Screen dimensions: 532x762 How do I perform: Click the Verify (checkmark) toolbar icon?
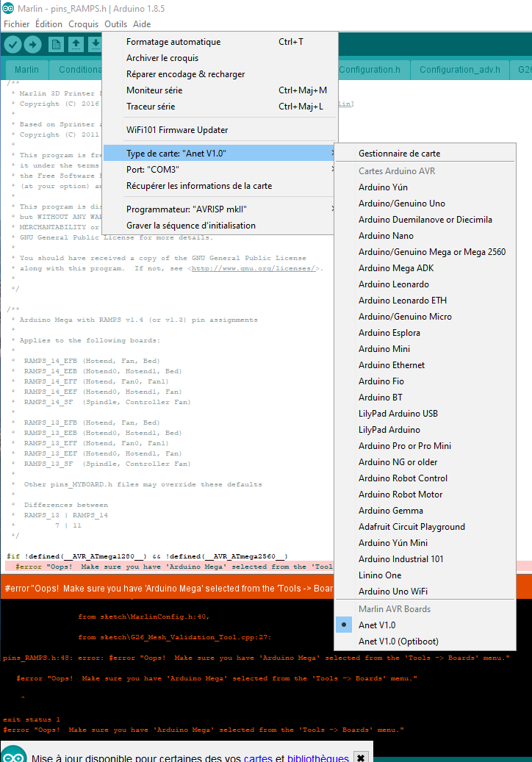click(13, 45)
